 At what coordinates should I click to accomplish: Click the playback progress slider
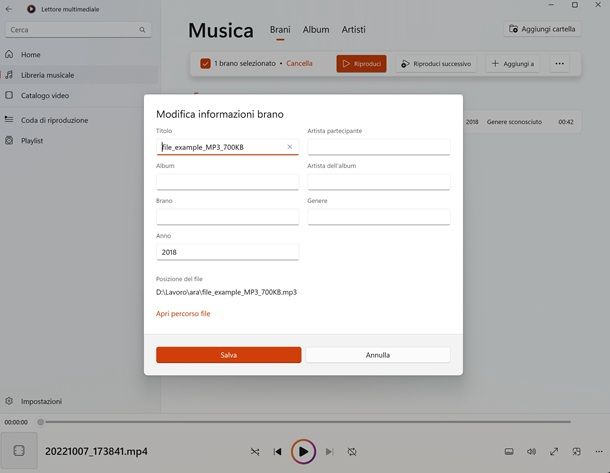point(300,422)
